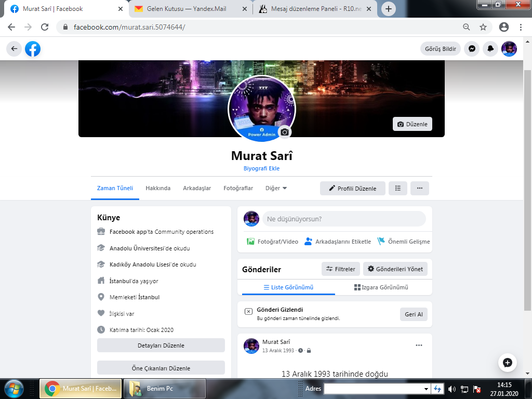Open the profile more-options ellipsis button
The width and height of the screenshot is (532, 399).
point(420,188)
